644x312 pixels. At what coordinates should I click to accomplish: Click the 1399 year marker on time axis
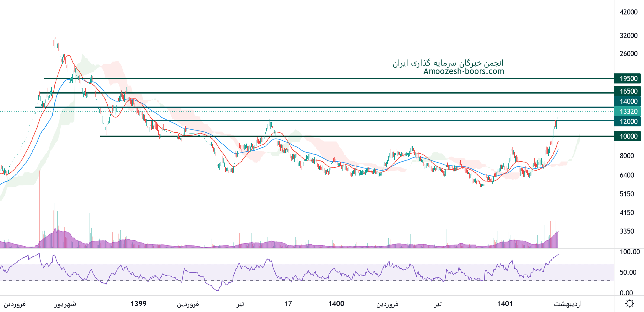coord(138,304)
